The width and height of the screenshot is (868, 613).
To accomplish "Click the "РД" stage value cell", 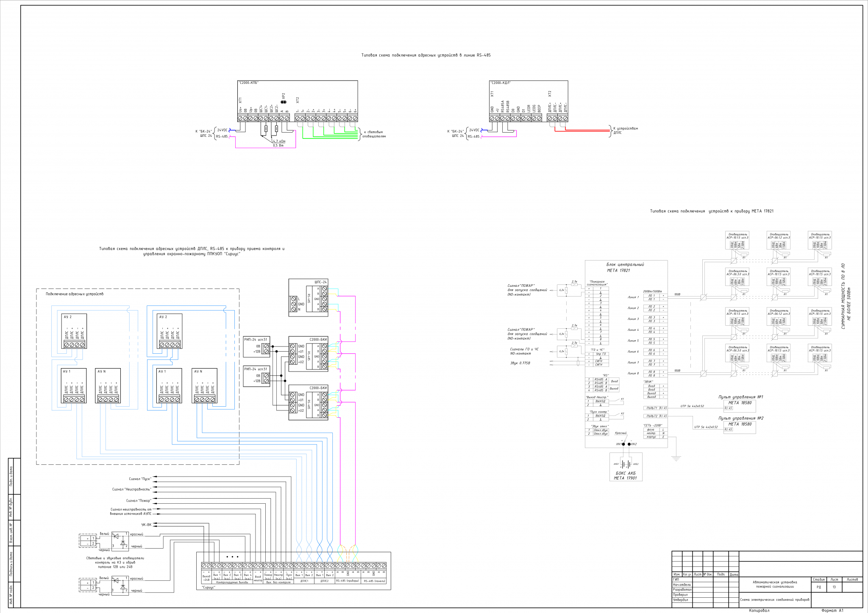I will click(819, 587).
